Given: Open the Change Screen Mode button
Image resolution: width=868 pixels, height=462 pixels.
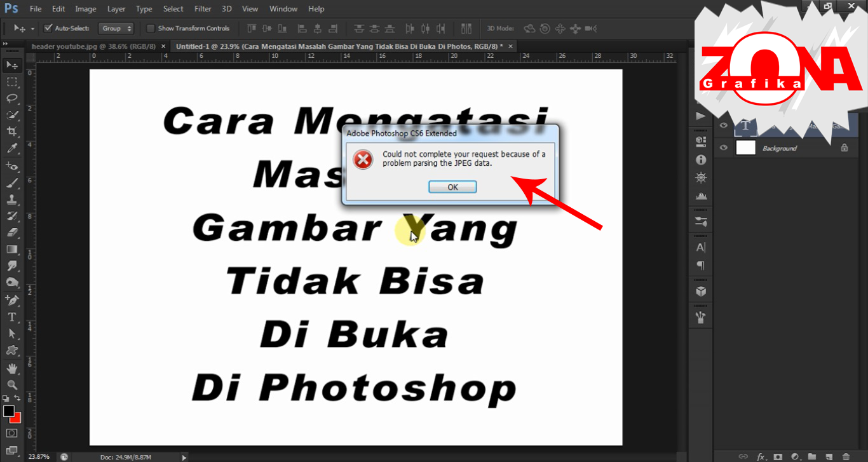Looking at the screenshot, I should [x=12, y=450].
